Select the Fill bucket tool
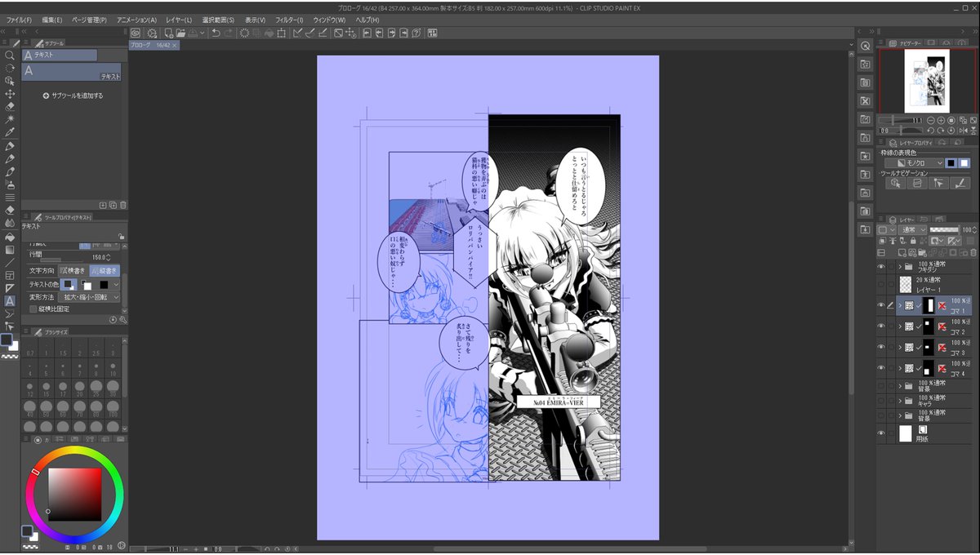 10,237
